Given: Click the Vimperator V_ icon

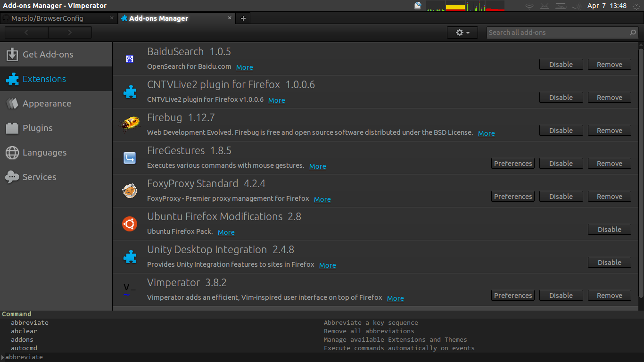Looking at the screenshot, I should pos(130,289).
